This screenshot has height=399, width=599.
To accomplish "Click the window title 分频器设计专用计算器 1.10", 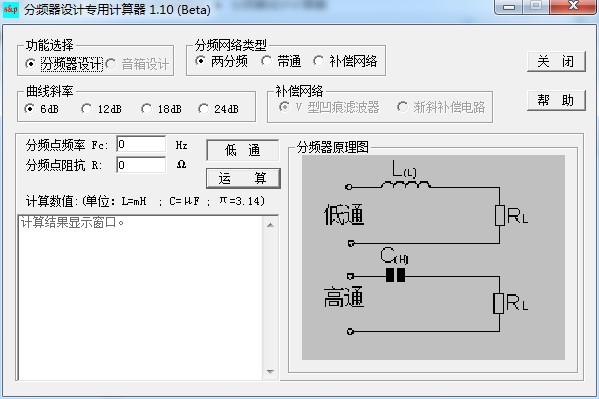I will [117, 9].
